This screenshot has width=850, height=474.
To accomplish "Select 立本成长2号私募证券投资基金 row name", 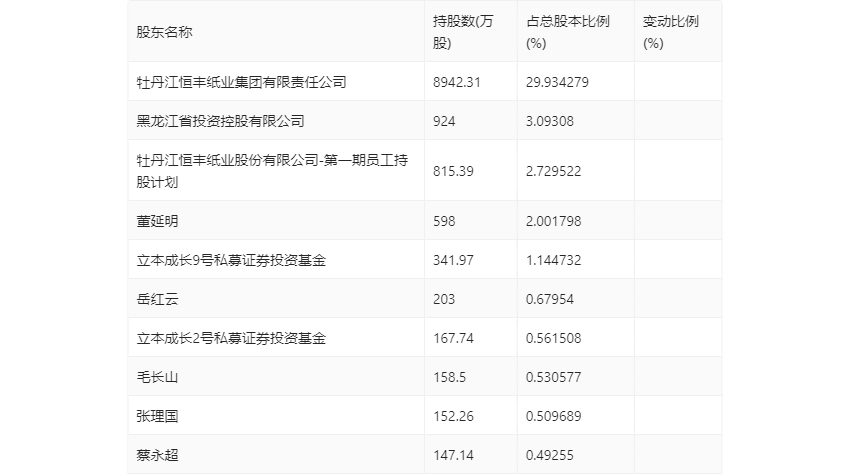I will (x=231, y=338).
